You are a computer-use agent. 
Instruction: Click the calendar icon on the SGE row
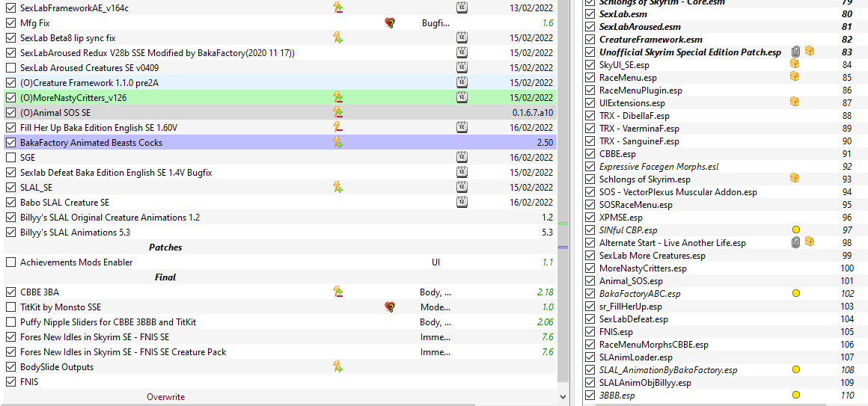point(462,157)
